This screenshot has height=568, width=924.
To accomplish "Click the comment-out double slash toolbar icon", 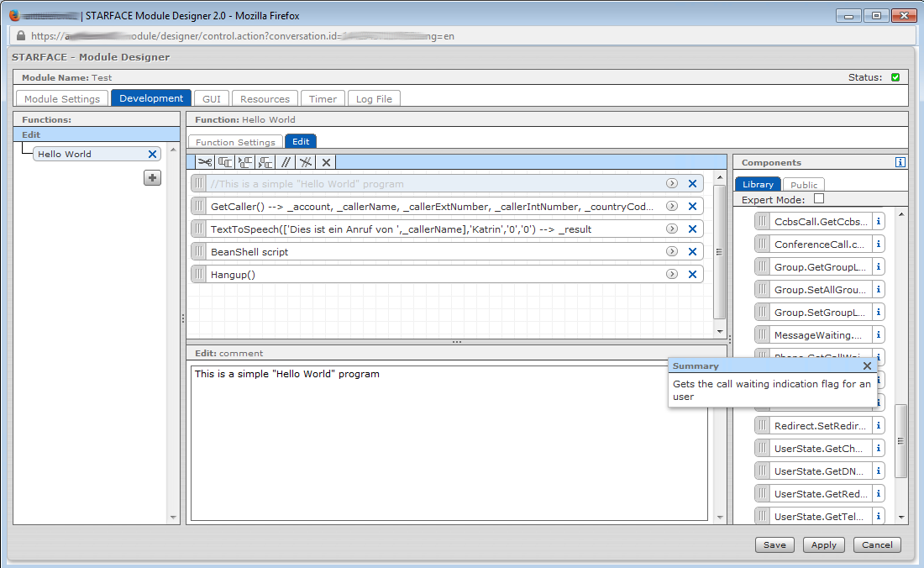I will tap(286, 162).
